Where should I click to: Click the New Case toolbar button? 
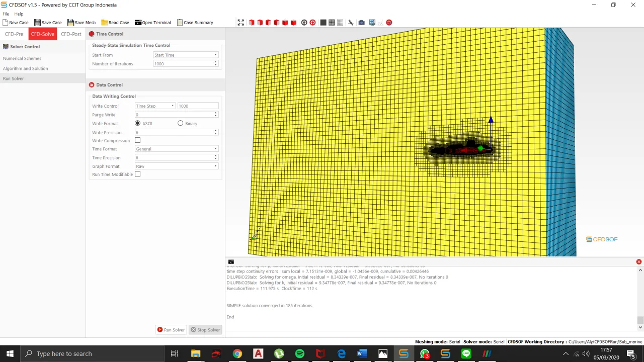16,23
